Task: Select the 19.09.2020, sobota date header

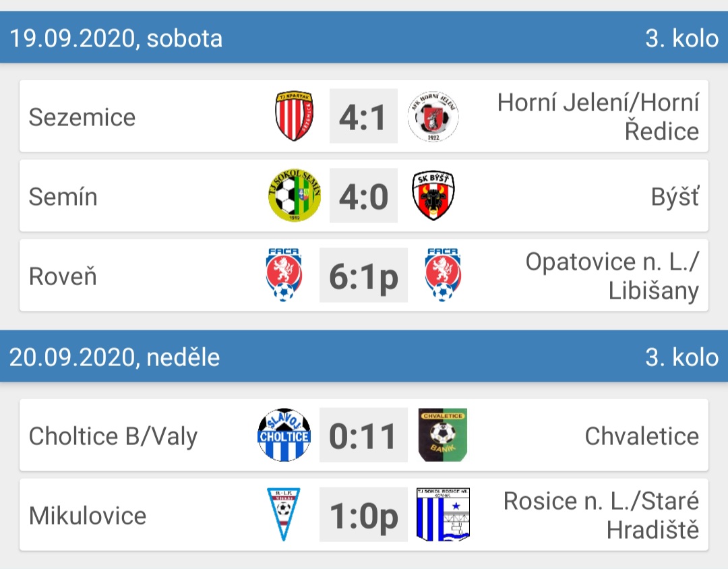Action: [x=116, y=38]
